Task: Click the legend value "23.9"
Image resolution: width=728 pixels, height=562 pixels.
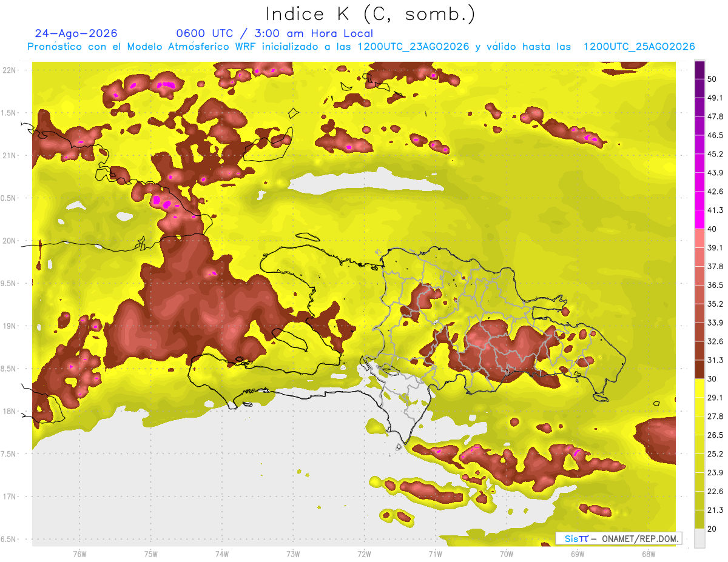Action: pos(715,473)
